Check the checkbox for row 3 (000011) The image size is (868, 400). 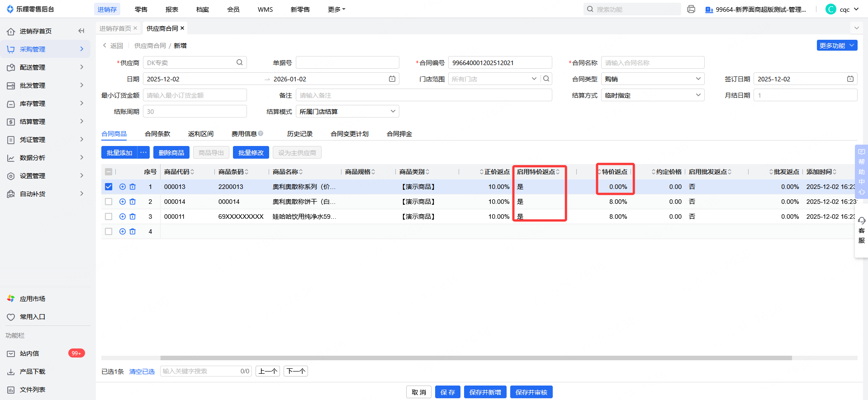[x=109, y=216]
